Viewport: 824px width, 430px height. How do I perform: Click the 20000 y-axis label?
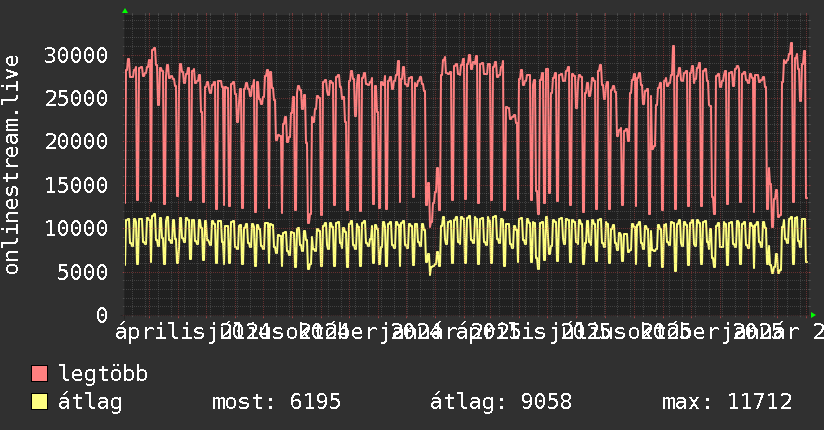[x=78, y=142]
